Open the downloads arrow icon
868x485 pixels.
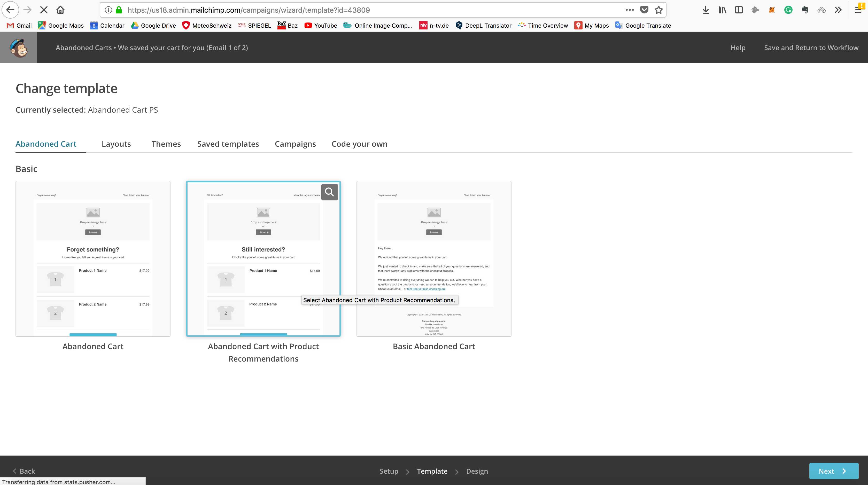coord(706,10)
